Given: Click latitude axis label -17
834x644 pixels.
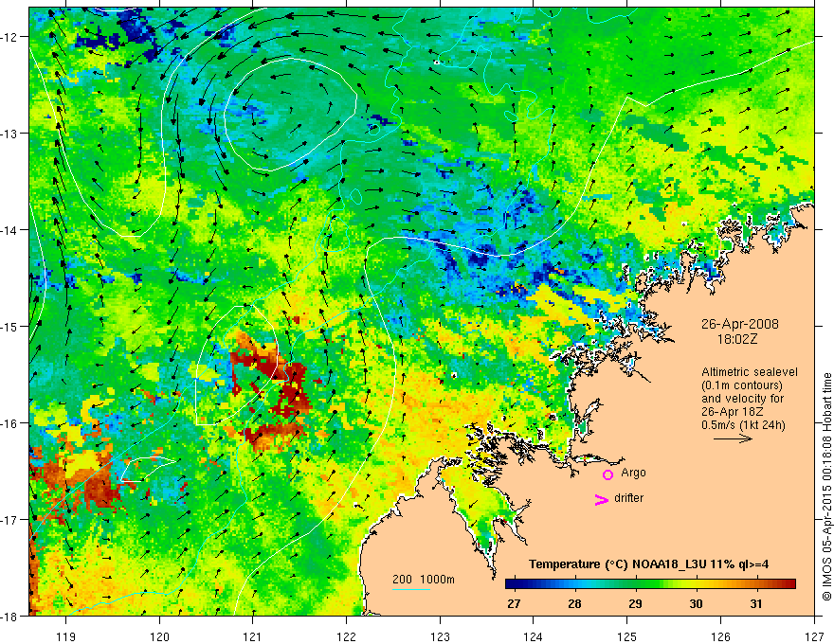Looking at the screenshot, I should tap(9, 519).
